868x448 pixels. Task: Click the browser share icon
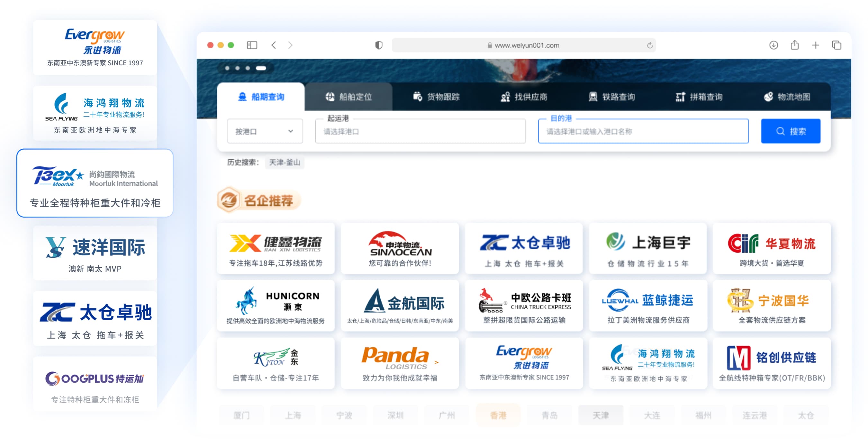pyautogui.click(x=795, y=45)
